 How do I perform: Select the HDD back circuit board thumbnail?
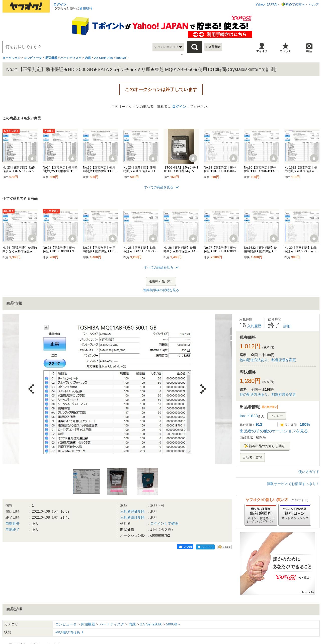click(147, 481)
